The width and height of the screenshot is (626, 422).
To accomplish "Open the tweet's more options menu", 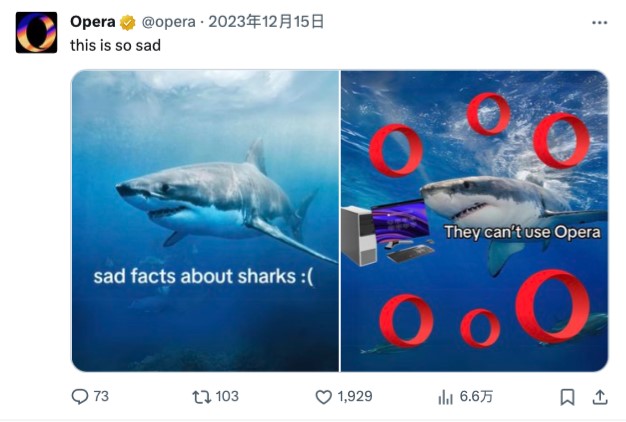I will (599, 22).
